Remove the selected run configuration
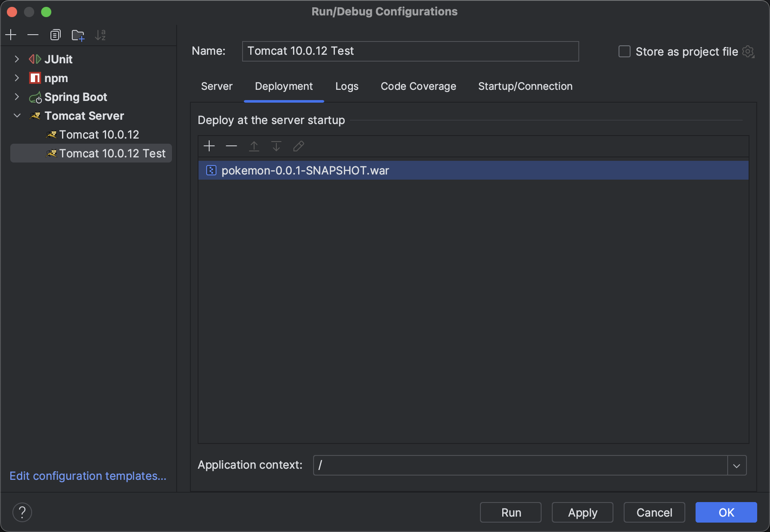770x532 pixels. pos(33,35)
